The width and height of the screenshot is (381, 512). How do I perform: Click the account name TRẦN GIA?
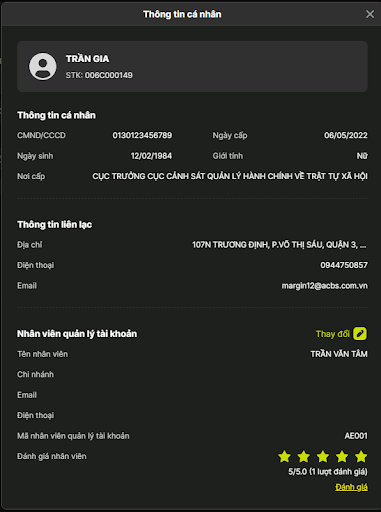87,59
